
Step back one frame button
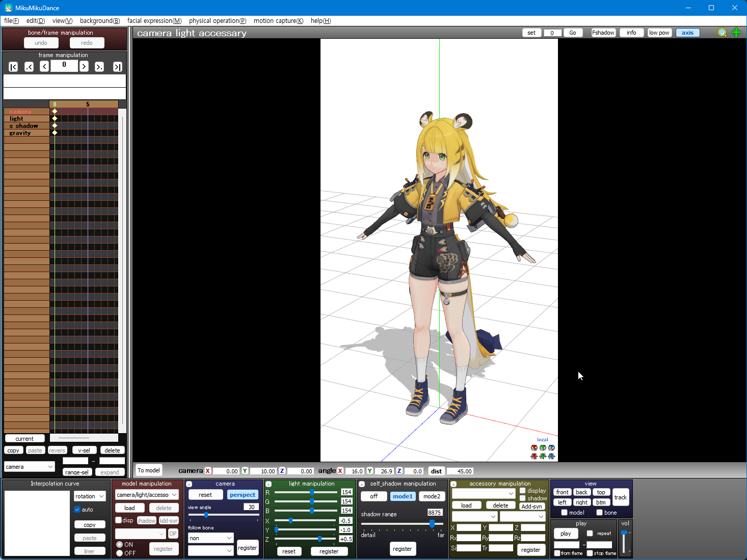click(44, 66)
